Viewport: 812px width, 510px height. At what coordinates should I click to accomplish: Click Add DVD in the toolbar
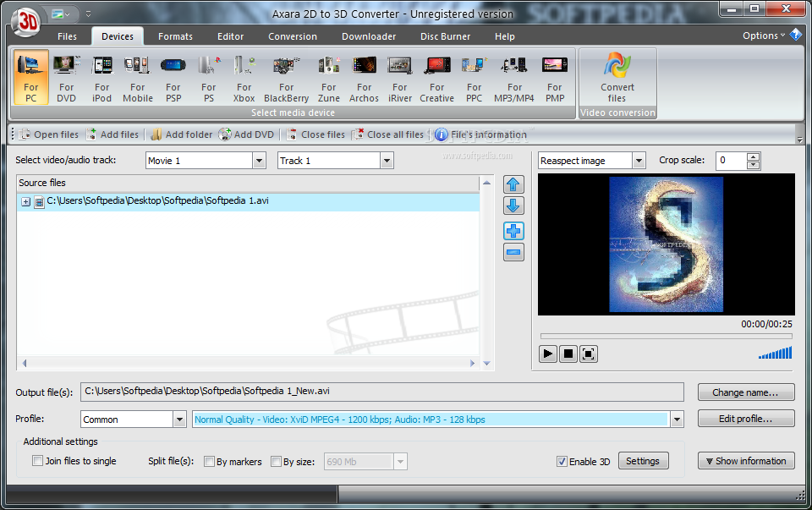click(x=246, y=134)
